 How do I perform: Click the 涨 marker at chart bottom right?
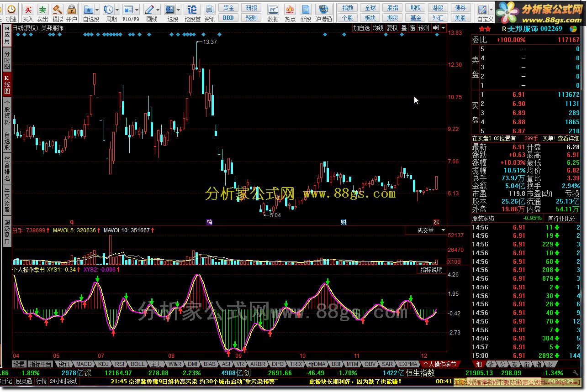[x=436, y=222]
